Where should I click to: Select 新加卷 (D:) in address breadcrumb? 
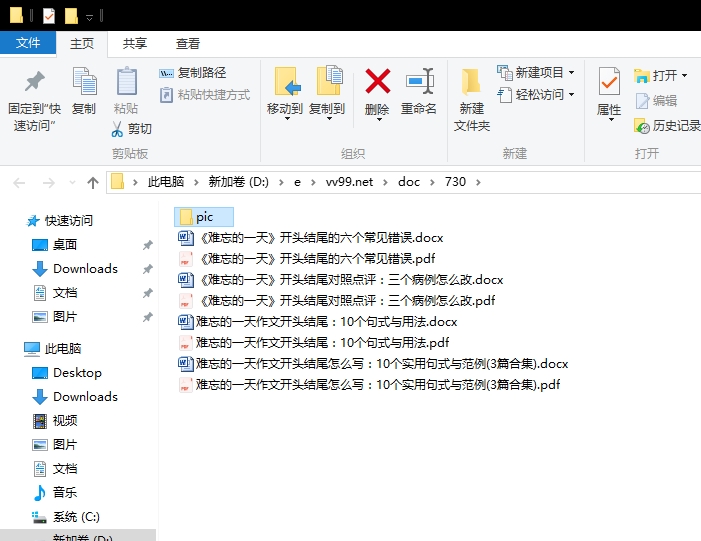coord(238,182)
